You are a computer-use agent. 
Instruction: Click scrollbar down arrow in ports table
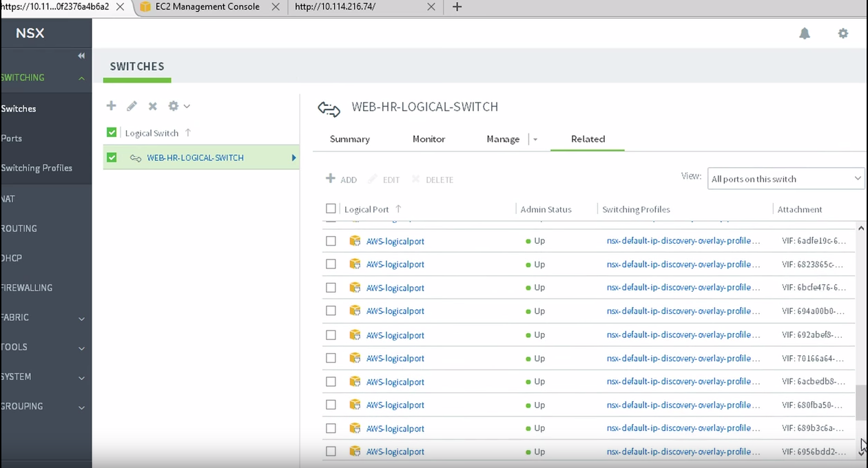(861, 452)
